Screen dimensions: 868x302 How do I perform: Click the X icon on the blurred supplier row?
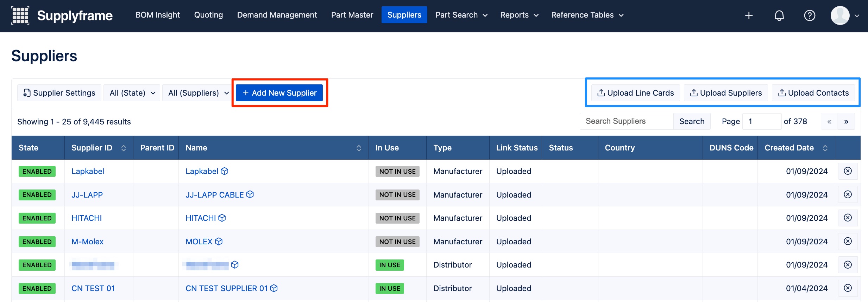point(848,264)
